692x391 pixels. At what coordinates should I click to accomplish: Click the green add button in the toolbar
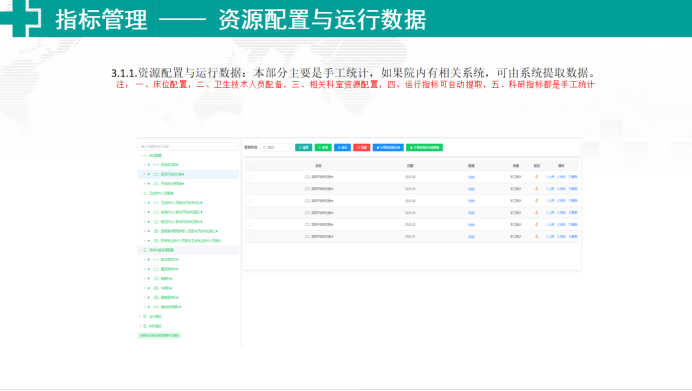(x=323, y=147)
